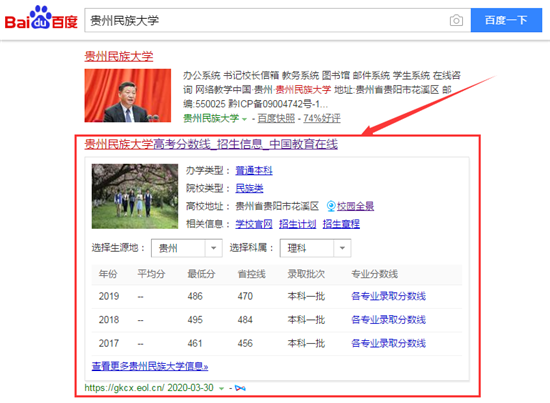Click the Baidu logo
Viewport: 550px width, 403px height.
click(41, 18)
